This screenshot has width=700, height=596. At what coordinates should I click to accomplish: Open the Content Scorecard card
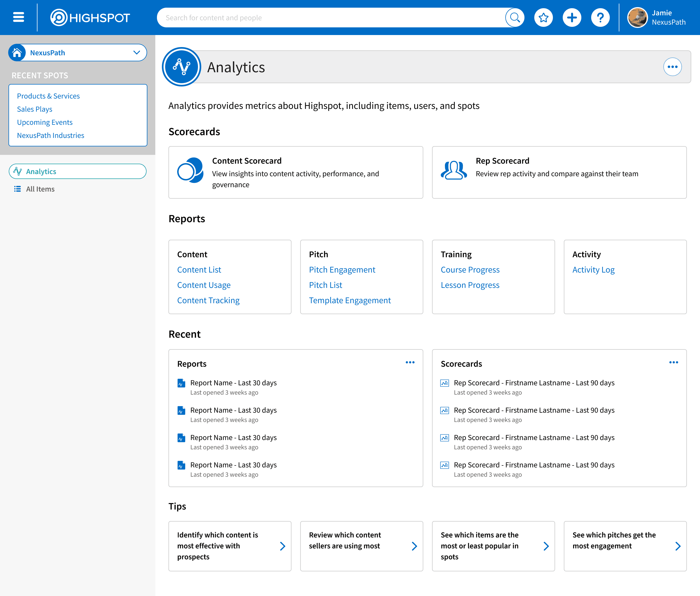point(296,172)
